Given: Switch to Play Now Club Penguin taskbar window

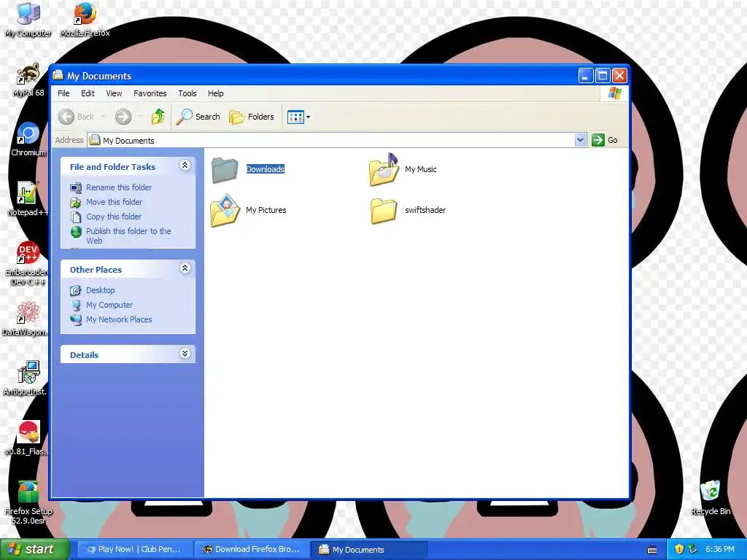Looking at the screenshot, I should (135, 549).
